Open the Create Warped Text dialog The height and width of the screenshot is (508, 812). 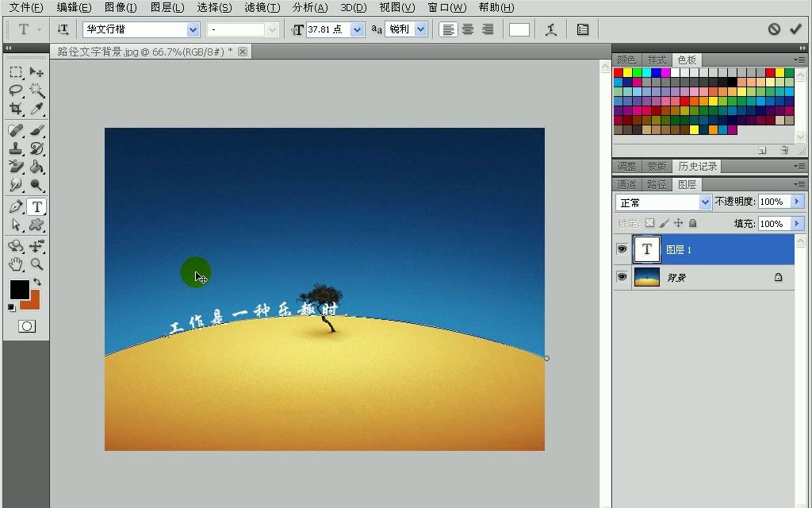(551, 29)
